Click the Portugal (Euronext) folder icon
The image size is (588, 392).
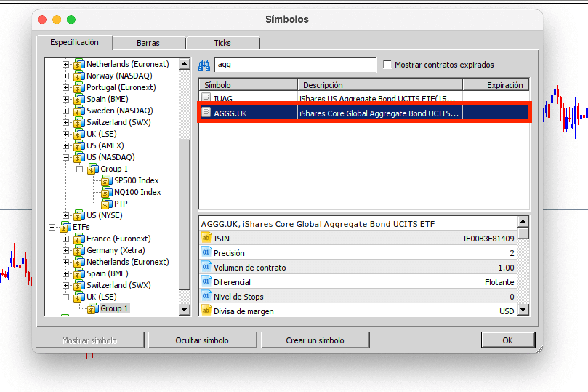(x=79, y=87)
